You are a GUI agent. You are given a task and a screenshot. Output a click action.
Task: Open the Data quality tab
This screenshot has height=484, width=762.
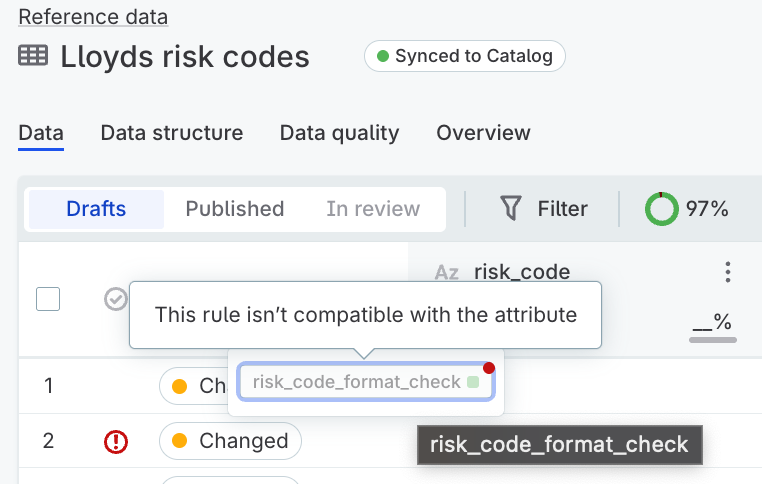coord(339,133)
